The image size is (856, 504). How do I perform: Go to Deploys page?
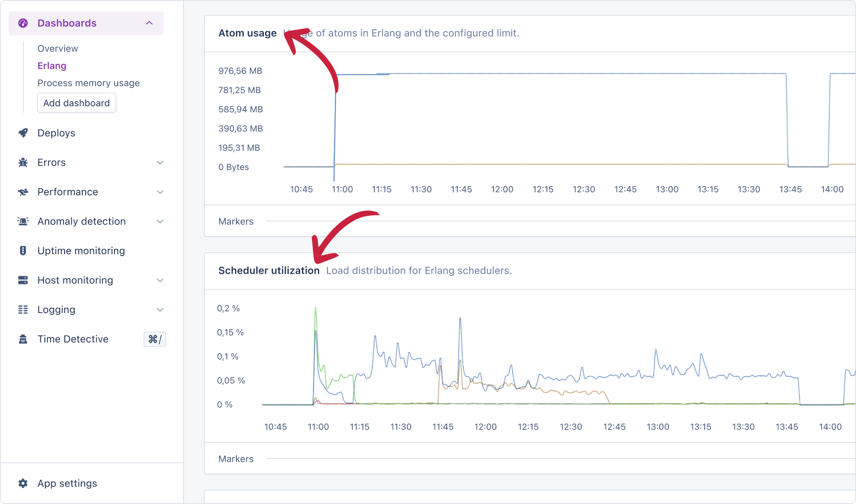point(56,133)
